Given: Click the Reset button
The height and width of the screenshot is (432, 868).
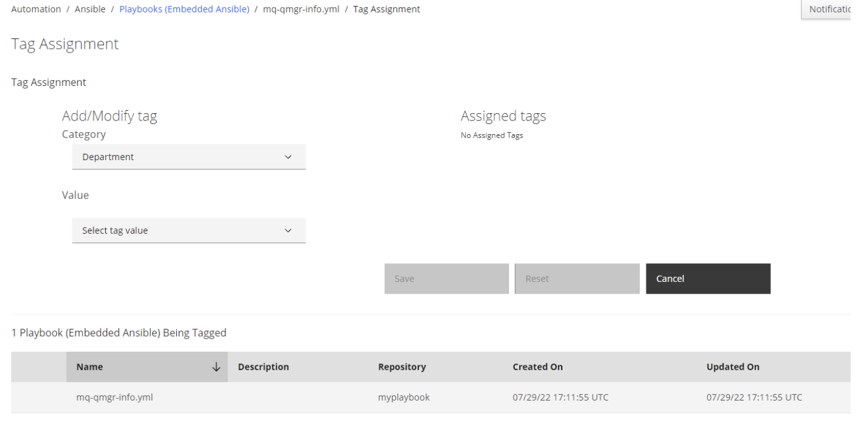Looking at the screenshot, I should (577, 279).
